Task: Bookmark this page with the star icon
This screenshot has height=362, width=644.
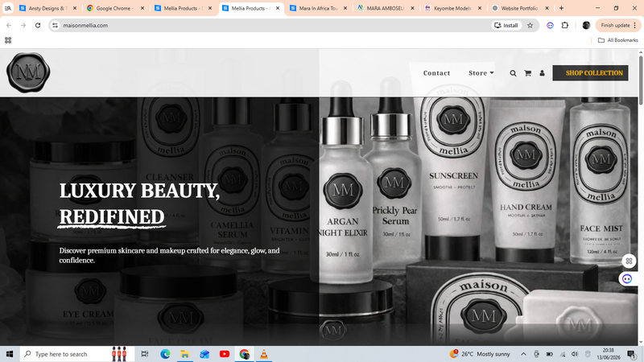Action: [530, 26]
